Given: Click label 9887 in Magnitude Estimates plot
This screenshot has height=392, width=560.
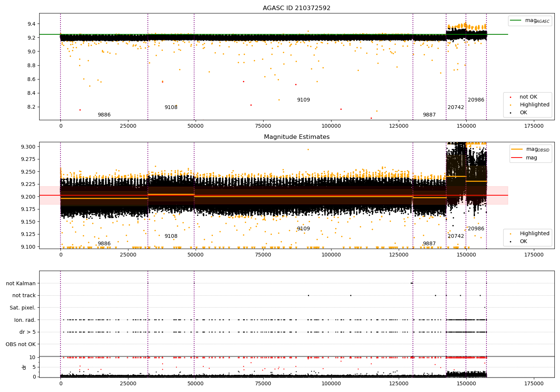Looking at the screenshot, I should click(429, 243).
